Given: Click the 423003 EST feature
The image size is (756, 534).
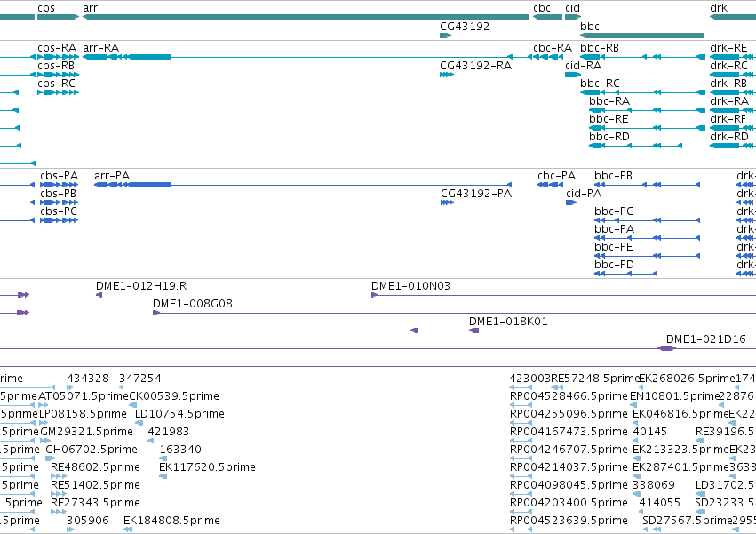Looking at the screenshot, I should (521, 387).
